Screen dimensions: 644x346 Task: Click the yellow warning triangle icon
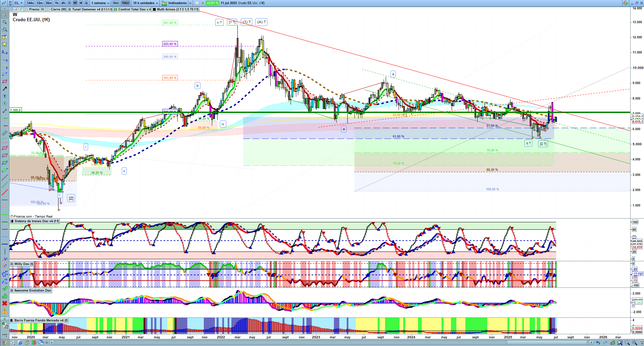tap(5, 311)
